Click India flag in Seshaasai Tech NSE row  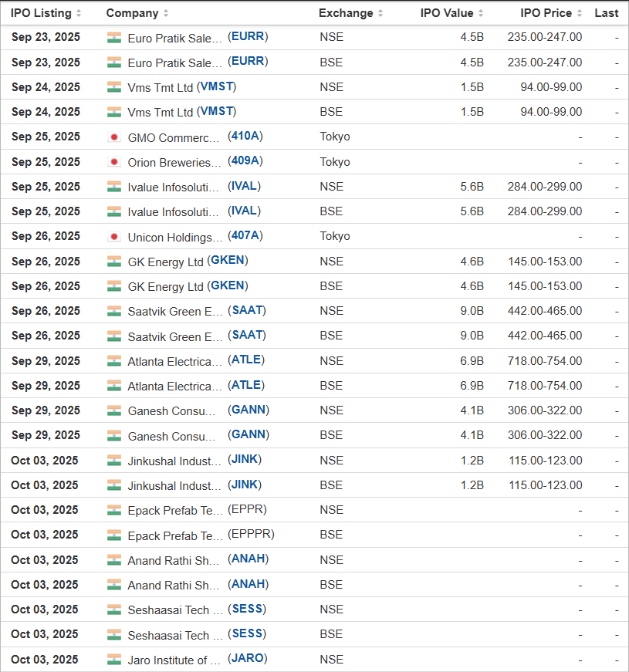(x=114, y=610)
